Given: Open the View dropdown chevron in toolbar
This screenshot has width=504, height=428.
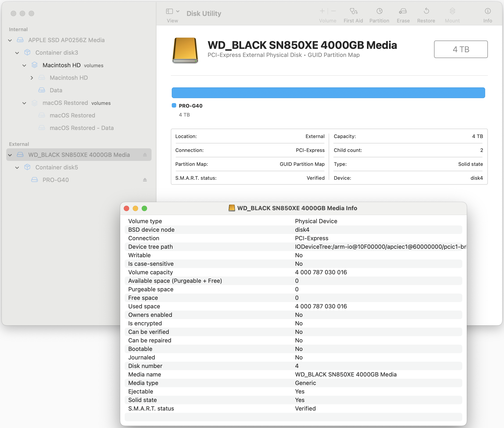Looking at the screenshot, I should pyautogui.click(x=178, y=11).
